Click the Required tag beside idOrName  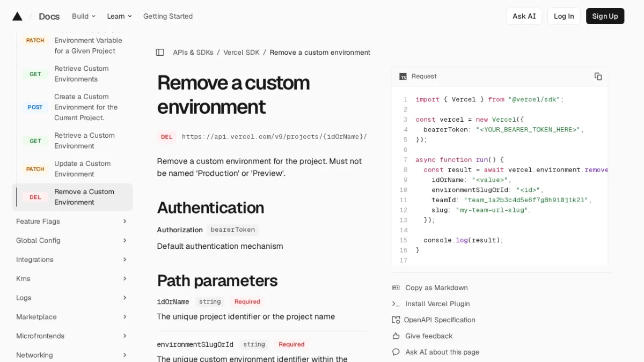point(247,302)
